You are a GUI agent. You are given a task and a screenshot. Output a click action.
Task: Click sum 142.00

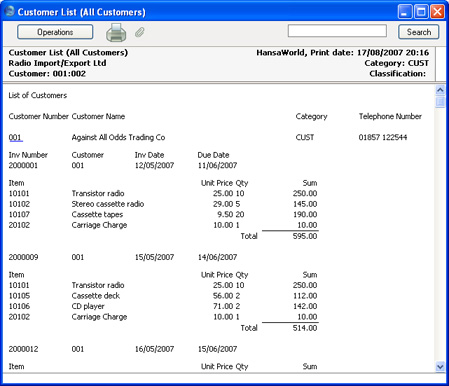[x=305, y=306]
